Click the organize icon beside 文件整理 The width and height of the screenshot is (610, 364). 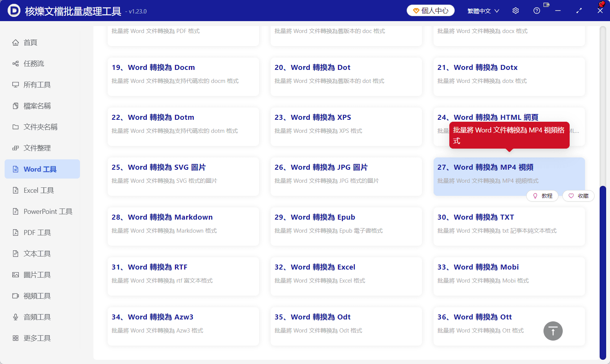tap(15, 148)
